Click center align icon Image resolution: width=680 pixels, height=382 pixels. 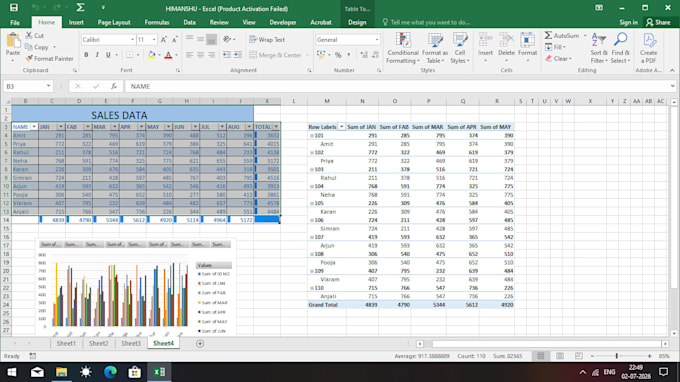(200, 55)
